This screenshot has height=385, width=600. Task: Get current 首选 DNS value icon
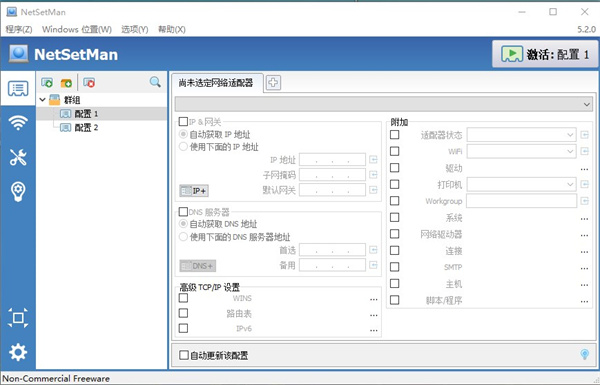click(373, 250)
